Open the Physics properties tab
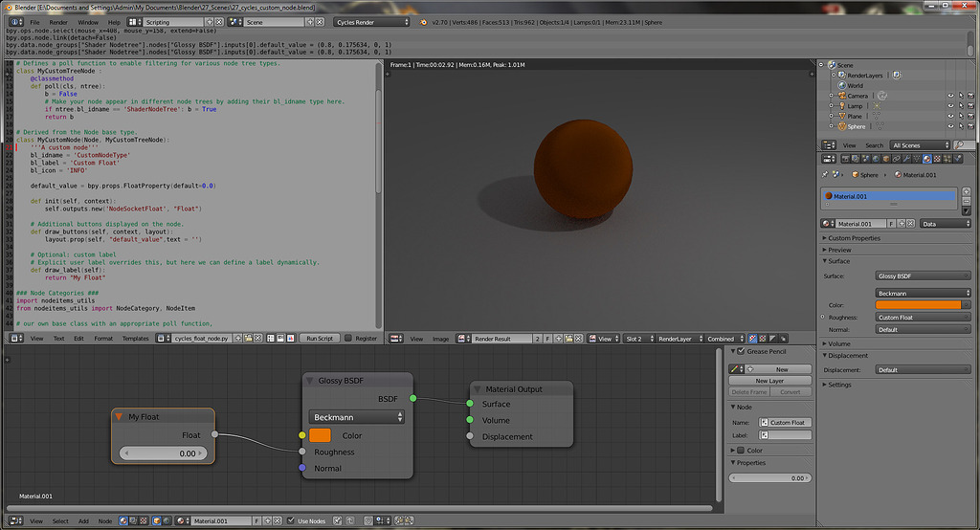Viewport: 980px width, 530px height. tap(957, 159)
